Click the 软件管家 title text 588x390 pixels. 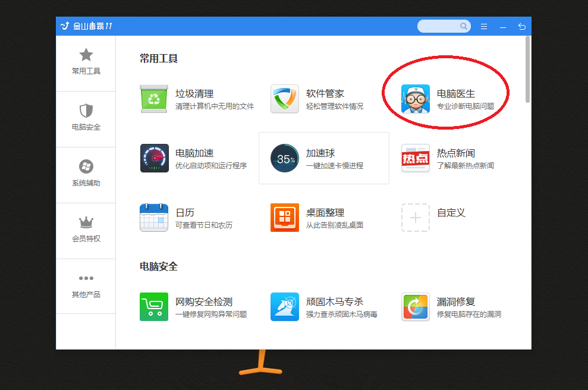tap(325, 93)
